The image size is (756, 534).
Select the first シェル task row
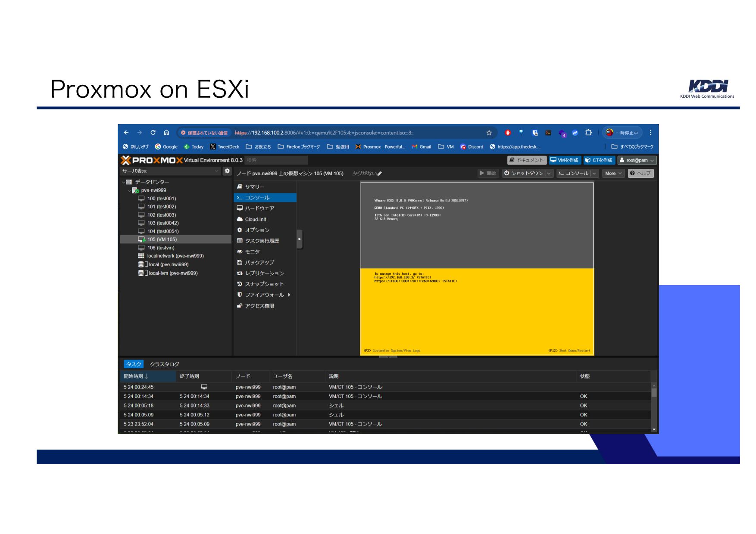(385, 406)
